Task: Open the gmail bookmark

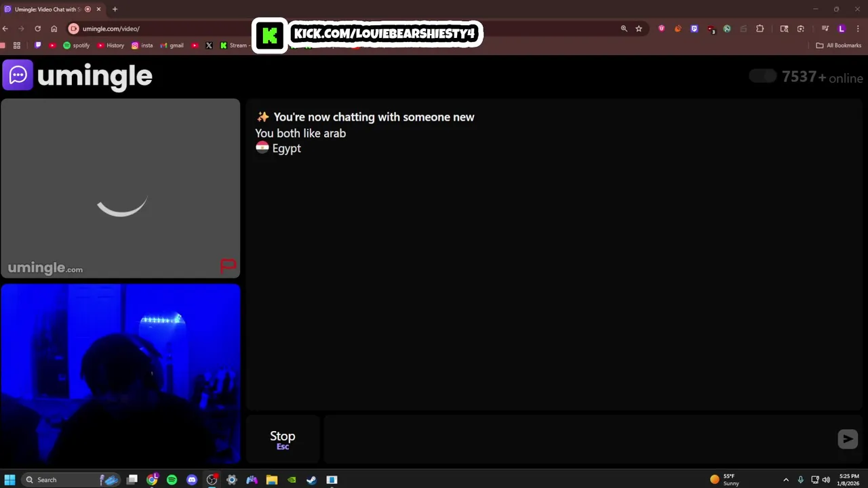Action: click(x=172, y=45)
